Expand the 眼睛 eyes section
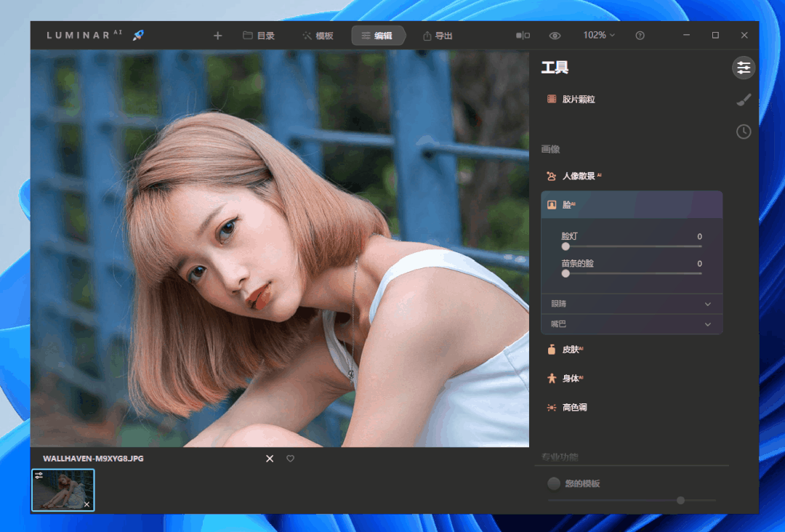 point(632,304)
